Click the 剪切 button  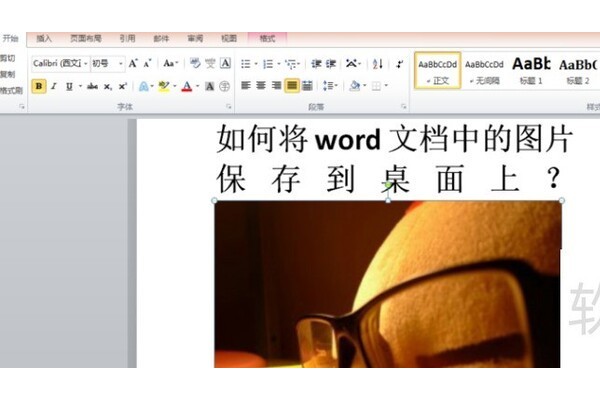click(8, 58)
